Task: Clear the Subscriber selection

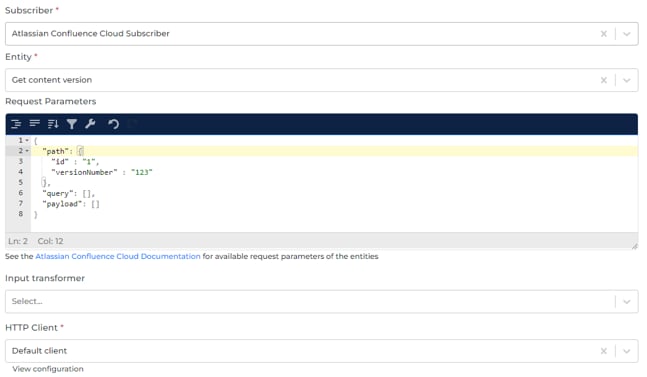Action: coord(604,34)
